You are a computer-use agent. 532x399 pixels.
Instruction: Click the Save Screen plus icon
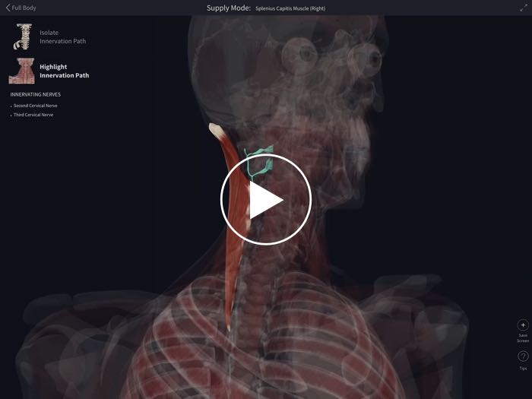coord(523,325)
